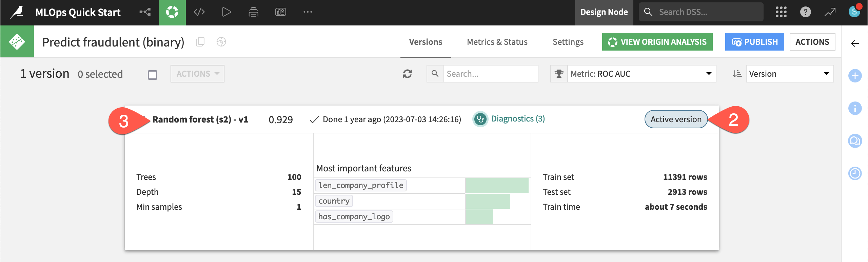The image size is (868, 262).
Task: Open the Settings tab
Action: point(568,42)
